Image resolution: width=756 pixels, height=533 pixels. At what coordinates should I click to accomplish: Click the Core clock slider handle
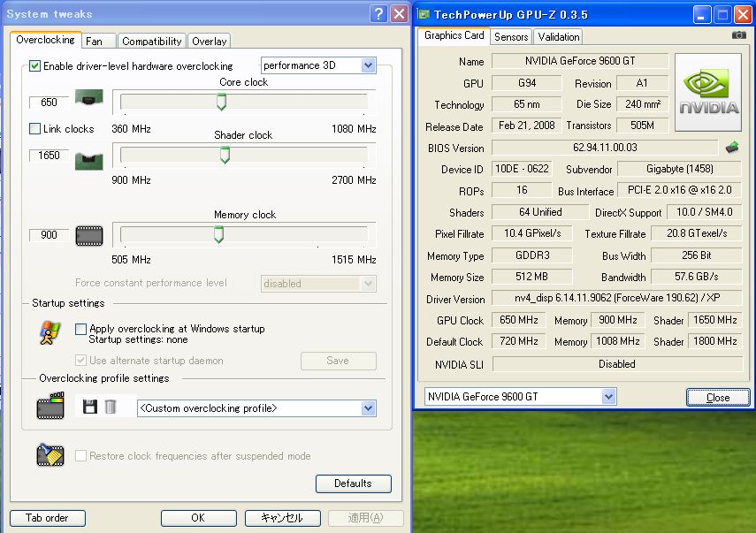click(221, 103)
